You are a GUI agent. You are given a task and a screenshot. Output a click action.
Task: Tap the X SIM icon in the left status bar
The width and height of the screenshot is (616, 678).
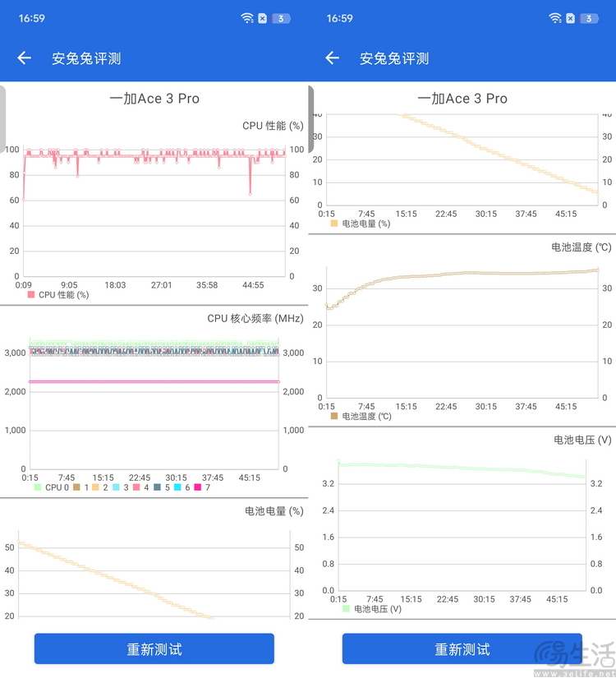click(x=262, y=18)
